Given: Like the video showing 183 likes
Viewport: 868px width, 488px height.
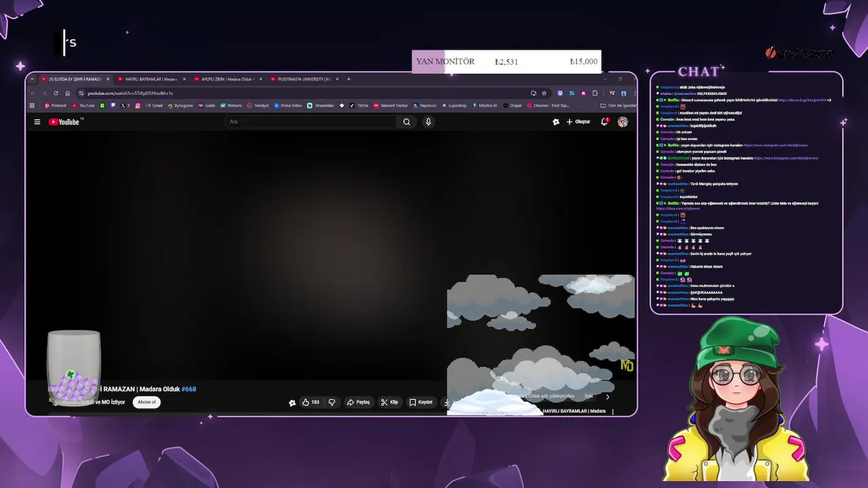Looking at the screenshot, I should [311, 402].
